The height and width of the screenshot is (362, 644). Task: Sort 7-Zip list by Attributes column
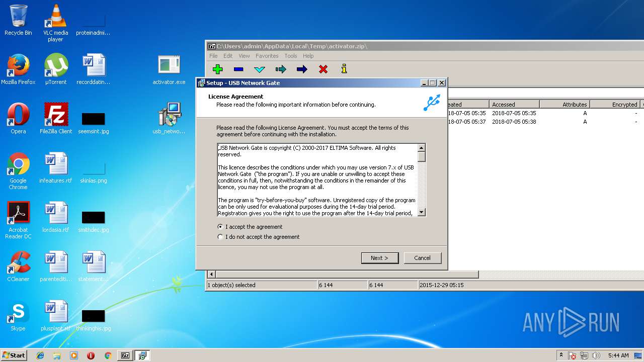click(x=565, y=105)
